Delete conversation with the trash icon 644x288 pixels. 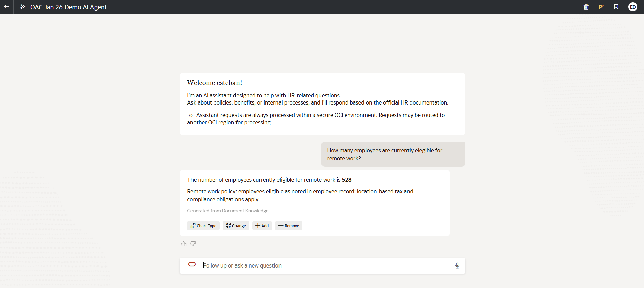click(x=586, y=7)
